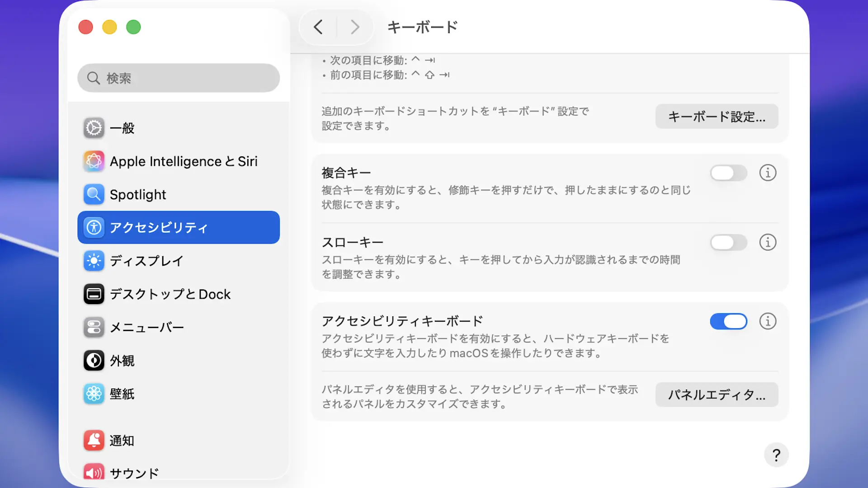Open 外観 appearance settings
This screenshot has width=868, height=488.
[122, 361]
